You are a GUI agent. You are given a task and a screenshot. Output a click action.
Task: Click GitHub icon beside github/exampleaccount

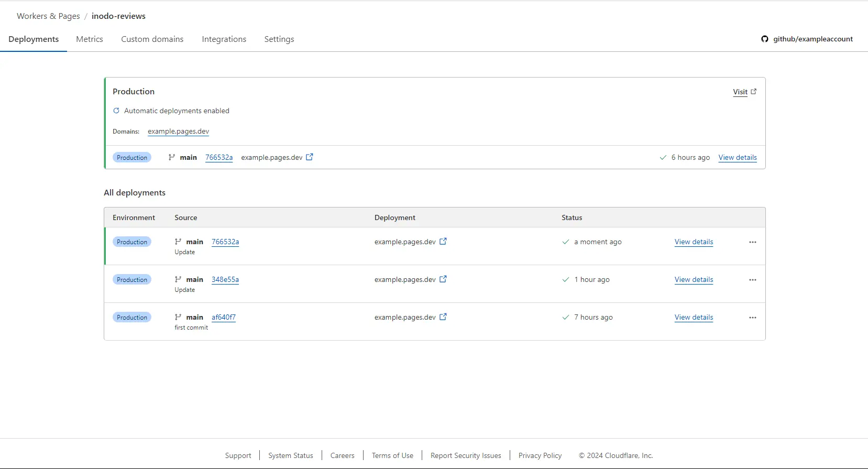(x=765, y=39)
